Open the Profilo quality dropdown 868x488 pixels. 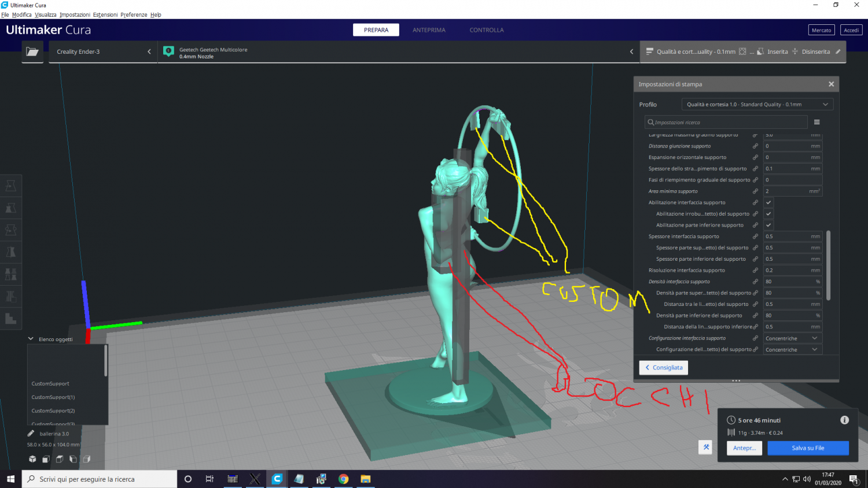pos(757,105)
